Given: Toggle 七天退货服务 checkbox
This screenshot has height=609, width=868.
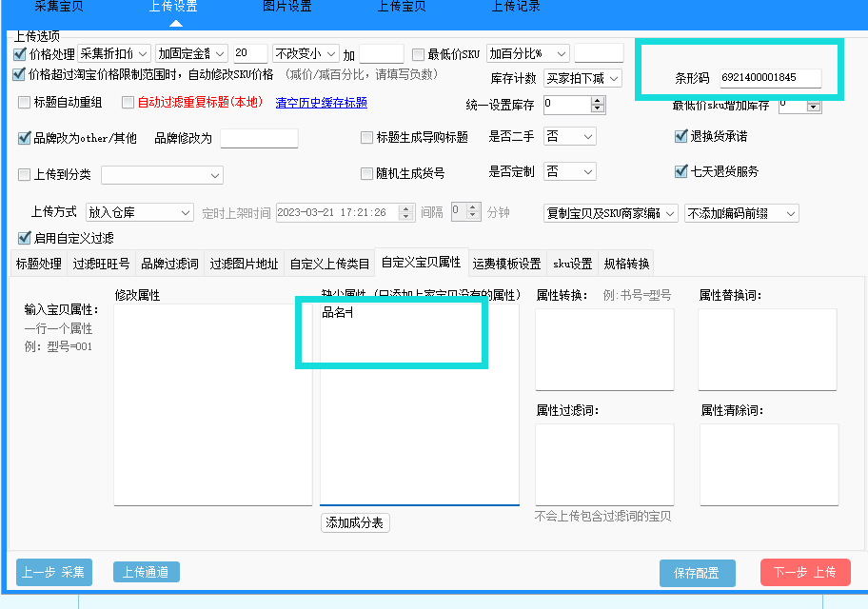Looking at the screenshot, I should (x=681, y=171).
